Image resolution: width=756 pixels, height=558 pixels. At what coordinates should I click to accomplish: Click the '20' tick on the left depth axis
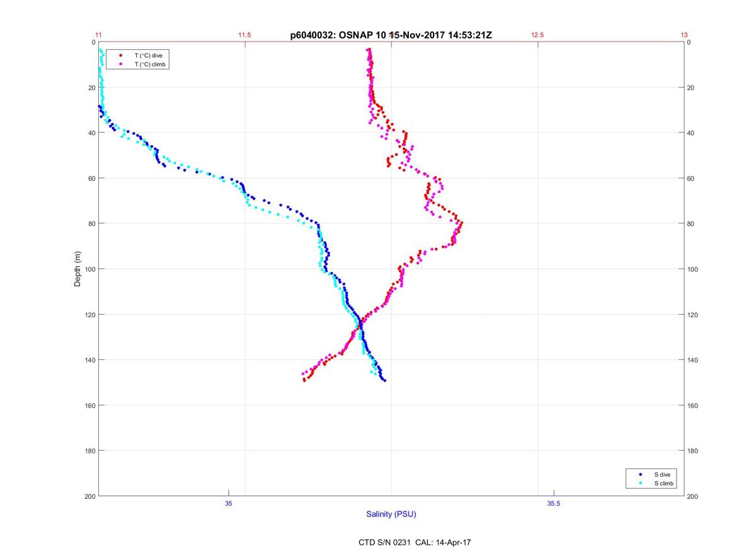[x=91, y=88]
